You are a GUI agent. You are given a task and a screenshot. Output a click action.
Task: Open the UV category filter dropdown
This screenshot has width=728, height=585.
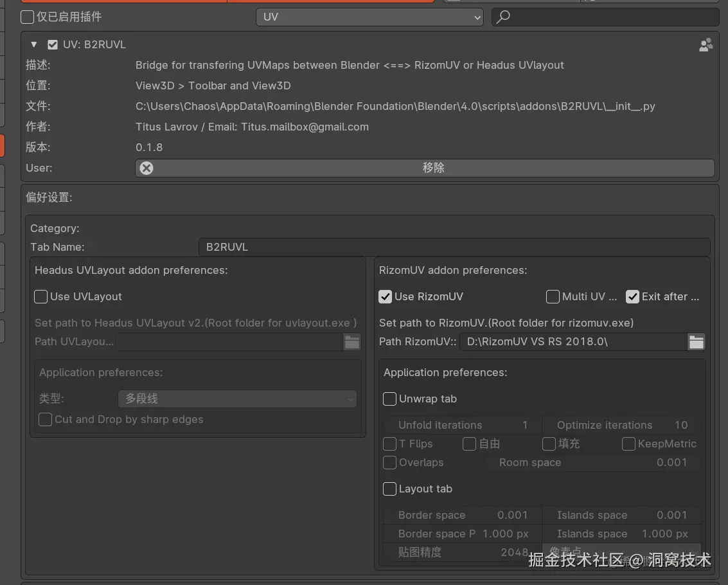(369, 17)
